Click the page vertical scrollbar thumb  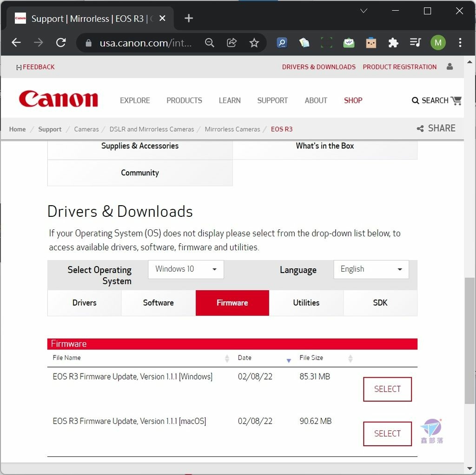tap(469, 341)
